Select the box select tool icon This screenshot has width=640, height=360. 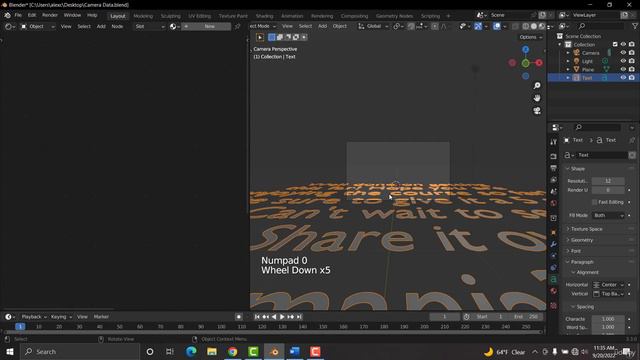[x=260, y=37]
